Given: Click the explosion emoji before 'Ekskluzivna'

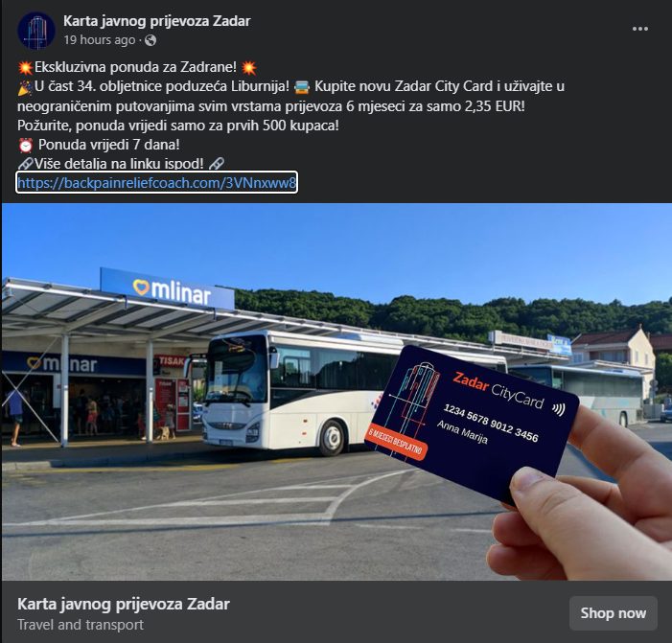Looking at the screenshot, I should pyautogui.click(x=25, y=68).
